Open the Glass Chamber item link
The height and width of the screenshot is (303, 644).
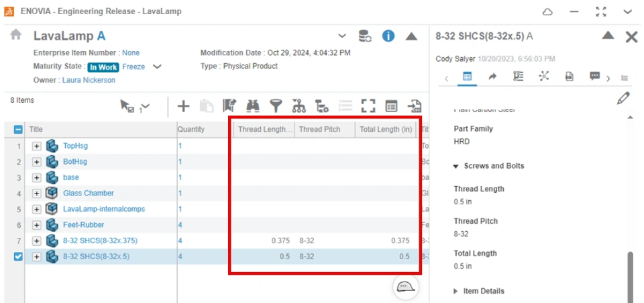89,193
